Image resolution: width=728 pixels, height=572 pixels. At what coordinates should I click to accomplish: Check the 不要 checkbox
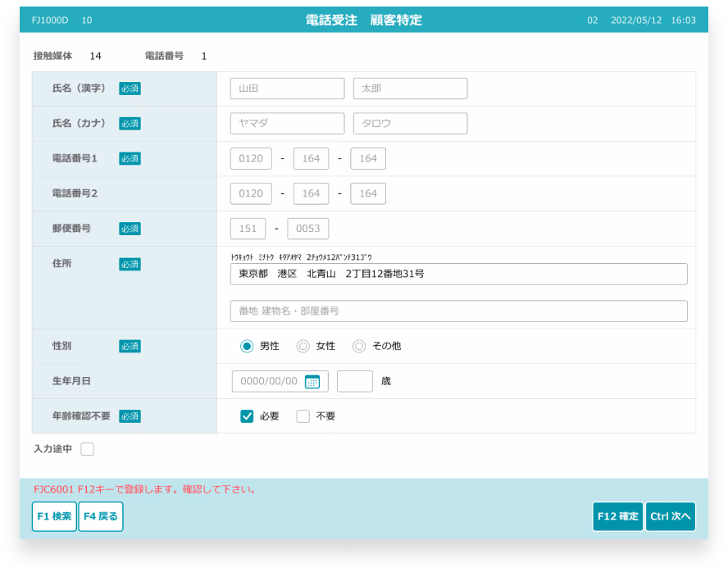303,416
